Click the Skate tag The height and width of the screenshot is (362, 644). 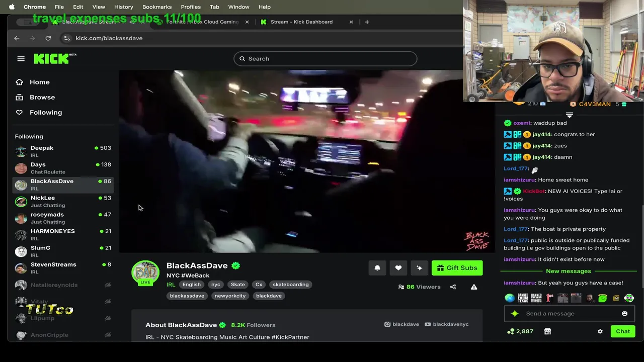point(237,285)
